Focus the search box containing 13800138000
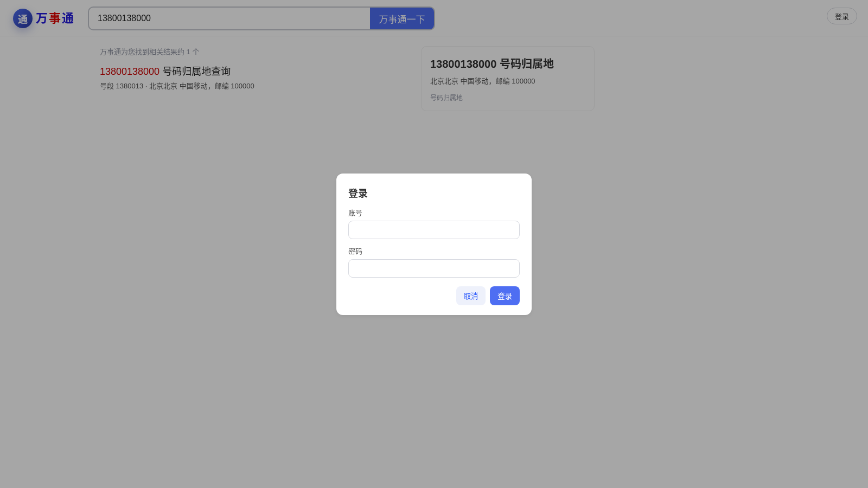Viewport: 868px width, 488px height. [229, 18]
